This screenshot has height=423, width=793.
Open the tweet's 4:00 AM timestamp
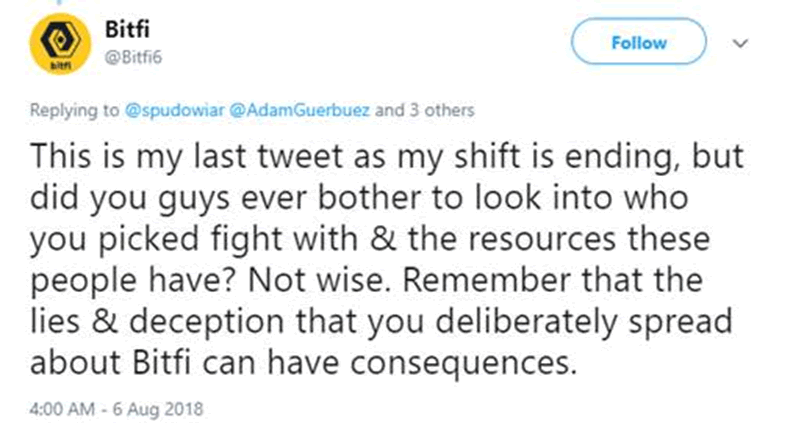click(62, 409)
